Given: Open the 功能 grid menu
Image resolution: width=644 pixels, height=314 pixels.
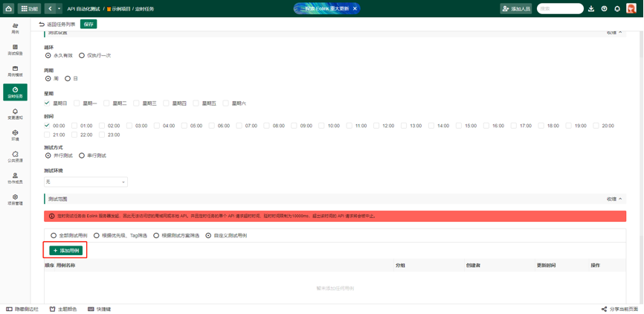Looking at the screenshot, I should tap(29, 8).
